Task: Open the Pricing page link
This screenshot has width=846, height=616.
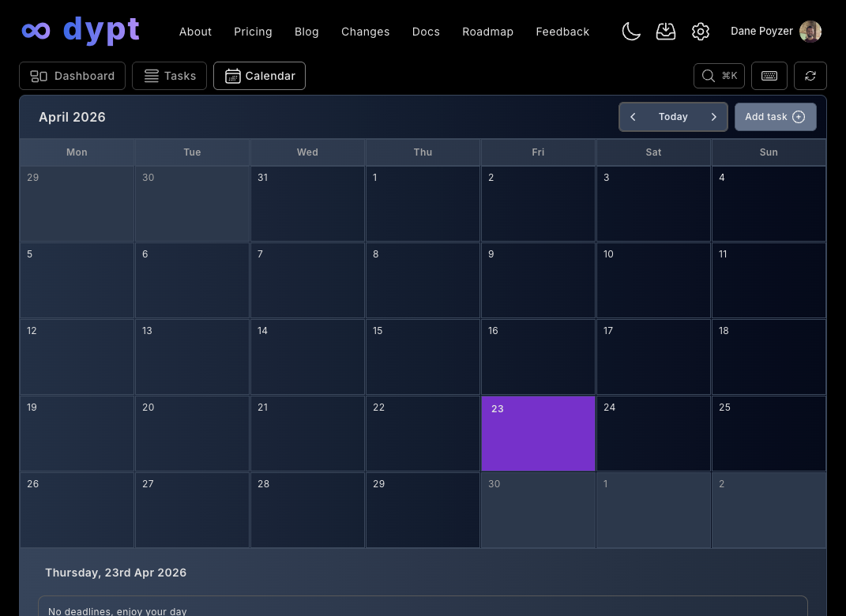Action: [253, 32]
